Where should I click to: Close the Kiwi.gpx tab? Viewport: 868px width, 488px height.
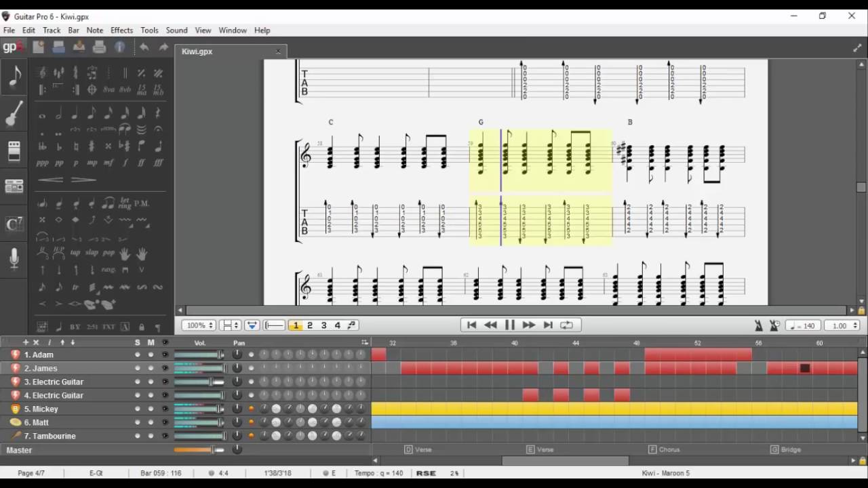[278, 52]
